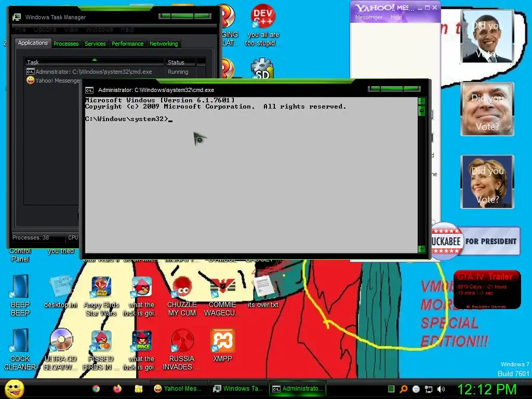Switch to the Services tab

[96, 44]
